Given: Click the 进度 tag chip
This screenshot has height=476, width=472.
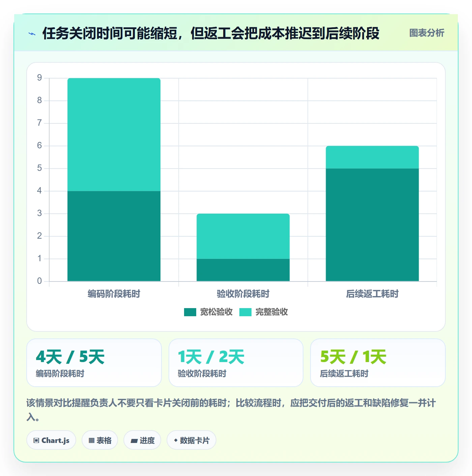Looking at the screenshot, I should (142, 440).
